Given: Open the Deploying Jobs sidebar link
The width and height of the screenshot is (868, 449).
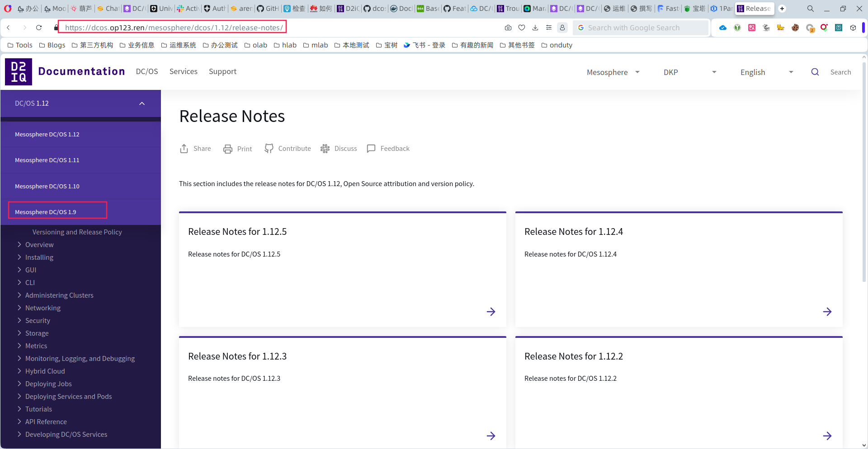Looking at the screenshot, I should (48, 384).
